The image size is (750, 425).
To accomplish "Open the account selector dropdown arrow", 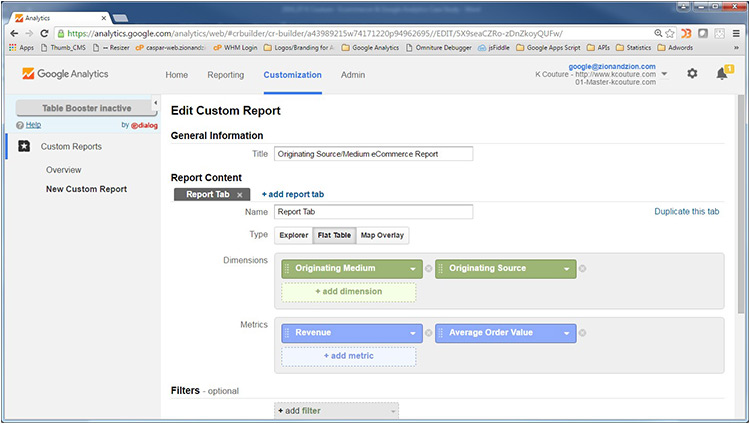I will [664, 74].
